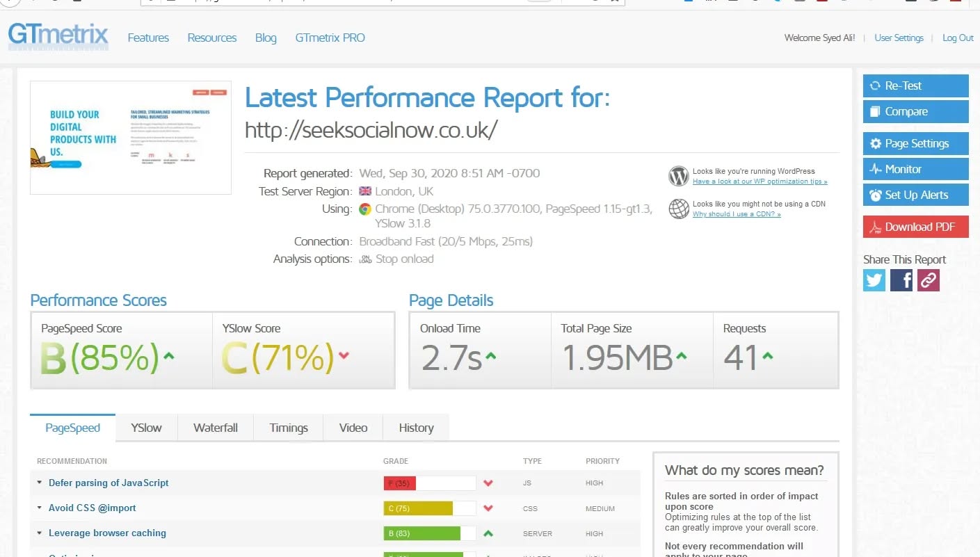
Task: Click the 1.95MB page size value
Action: (x=617, y=358)
